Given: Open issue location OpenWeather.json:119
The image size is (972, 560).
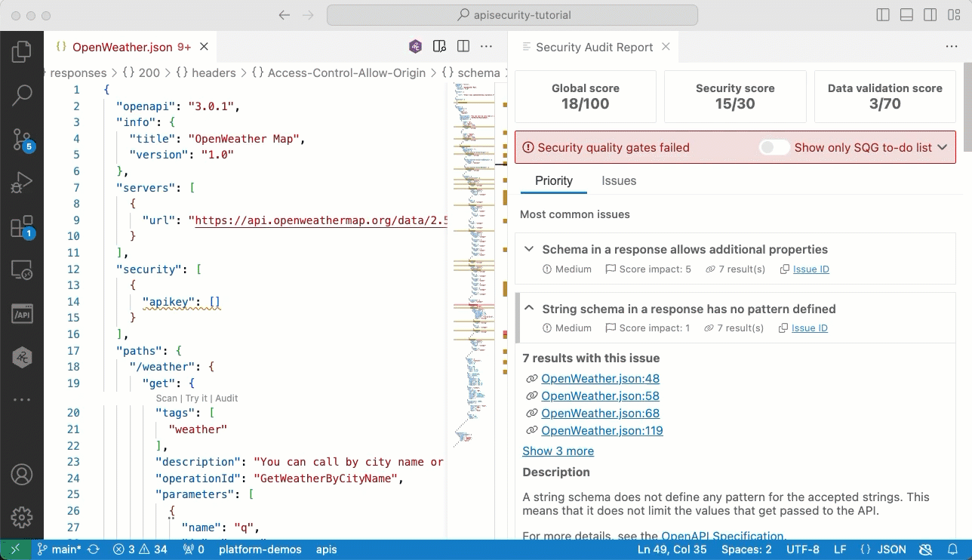Looking at the screenshot, I should (602, 430).
